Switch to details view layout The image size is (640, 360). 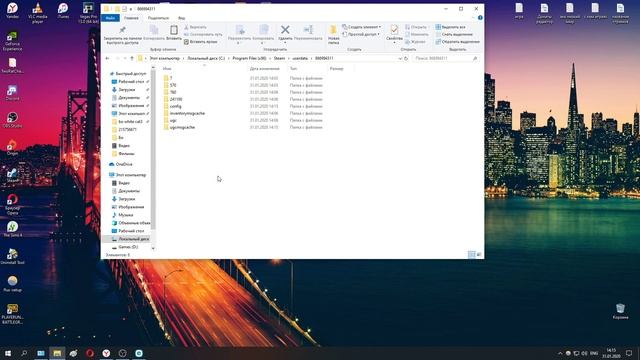click(x=471, y=254)
